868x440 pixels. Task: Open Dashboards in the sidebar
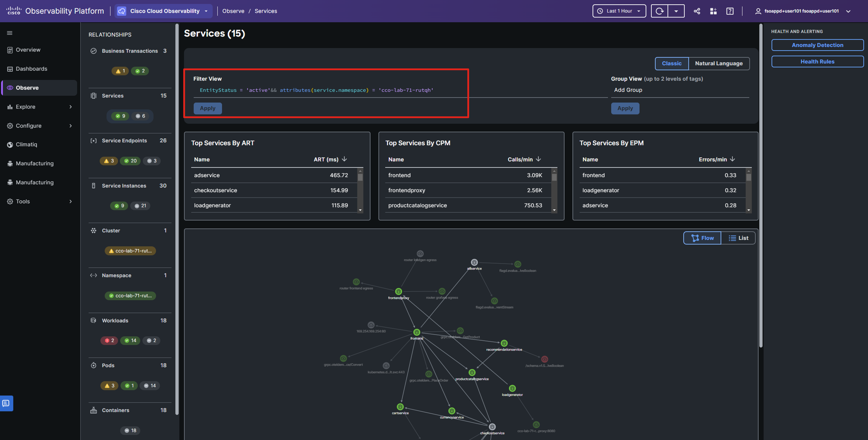(x=31, y=69)
